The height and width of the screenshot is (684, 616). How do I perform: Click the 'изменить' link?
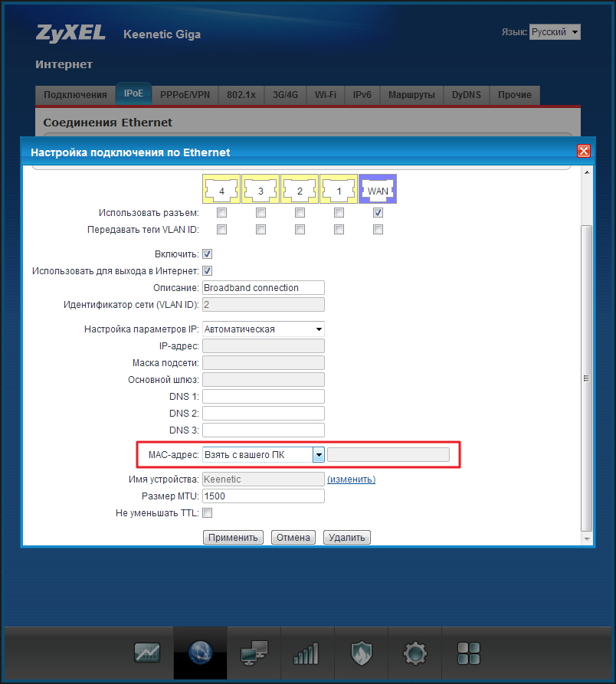pyautogui.click(x=351, y=479)
